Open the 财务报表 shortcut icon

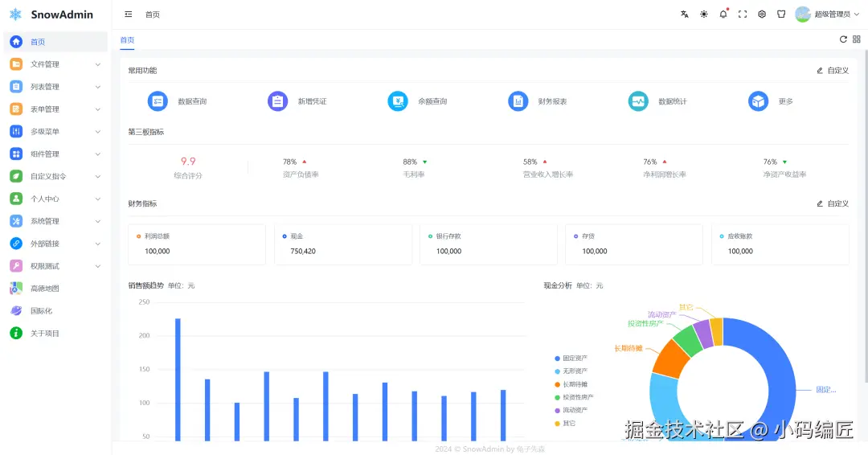pos(518,101)
